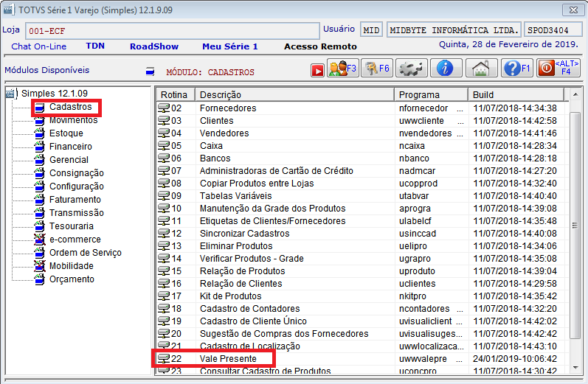Click the Módulos Disponíveis label
This screenshot has width=588, height=384.
[x=47, y=70]
